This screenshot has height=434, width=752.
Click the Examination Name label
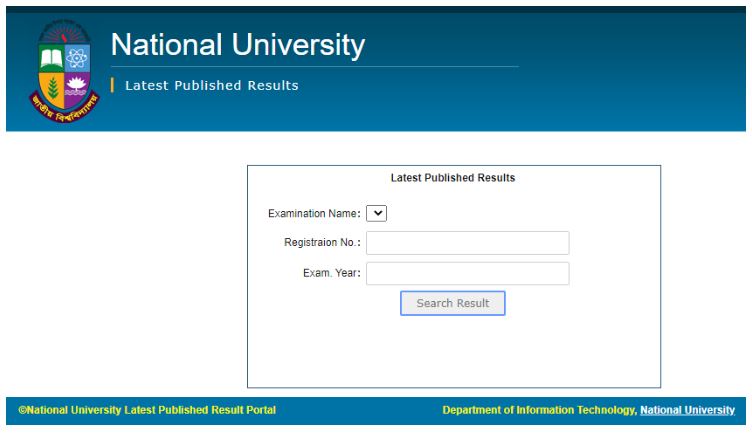tap(314, 214)
